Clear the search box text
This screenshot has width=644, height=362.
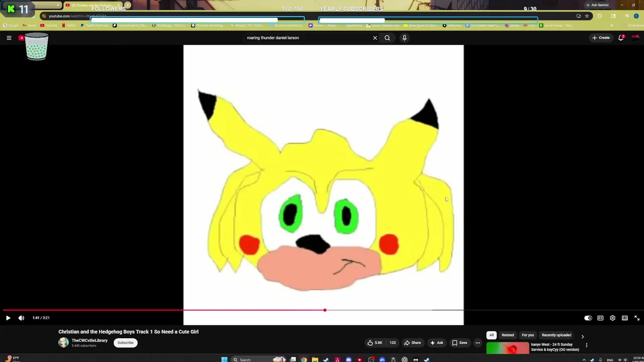[375, 38]
